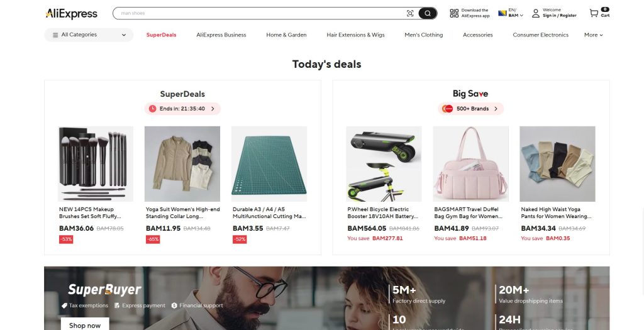Open the SuperDeals navigation tab
This screenshot has height=330, width=644.
(x=161, y=35)
